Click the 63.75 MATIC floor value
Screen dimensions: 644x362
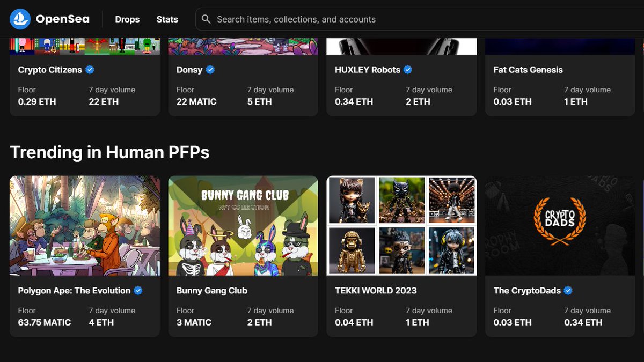pyautogui.click(x=45, y=322)
